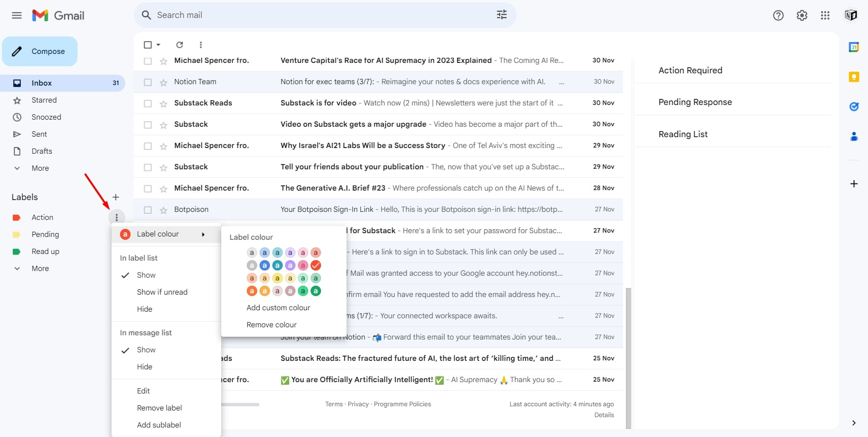The width and height of the screenshot is (868, 437).
Task: Pick the selected red checkmark colour swatch
Action: point(316,265)
